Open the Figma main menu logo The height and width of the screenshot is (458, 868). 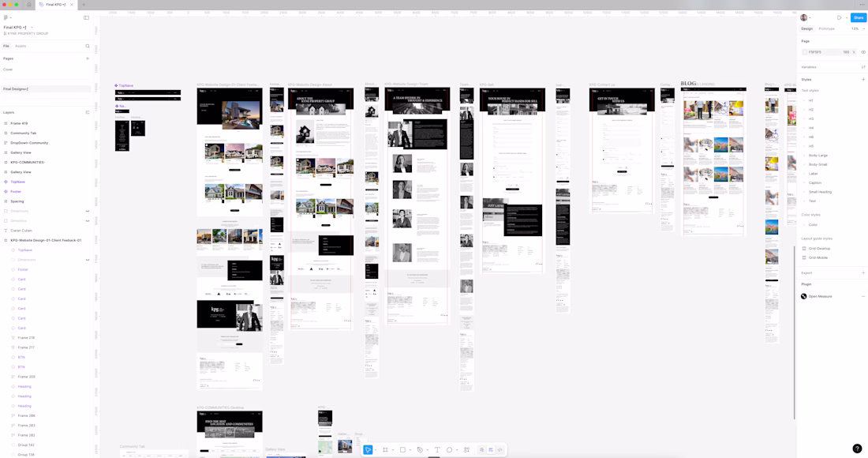coord(6,17)
